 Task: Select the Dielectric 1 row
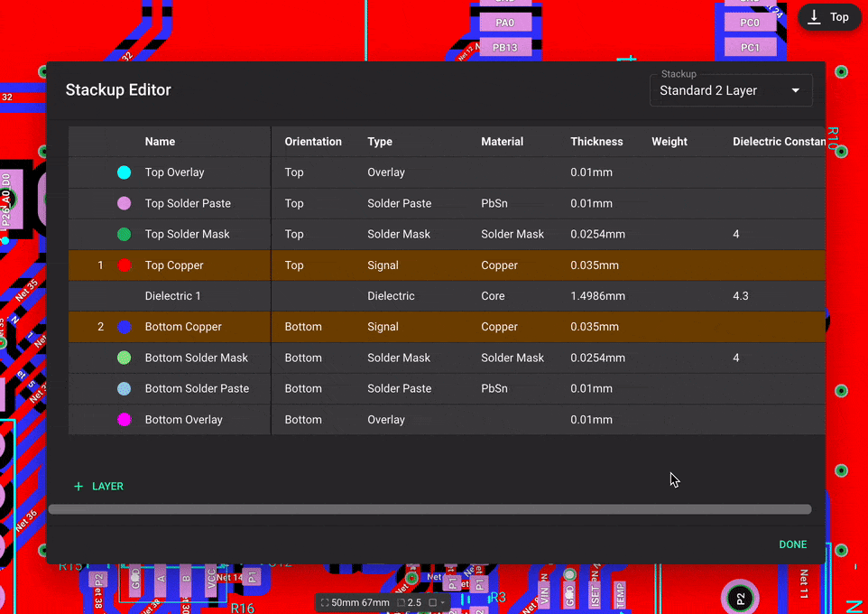click(361, 295)
